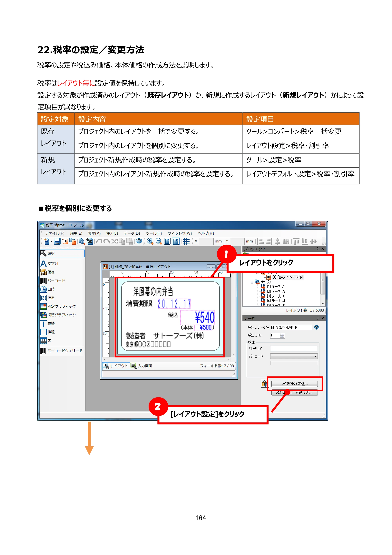Image resolution: width=392 pixels, height=555 pixels.
Task: Click the 20.12.17 date field on label
Action: pos(174,304)
